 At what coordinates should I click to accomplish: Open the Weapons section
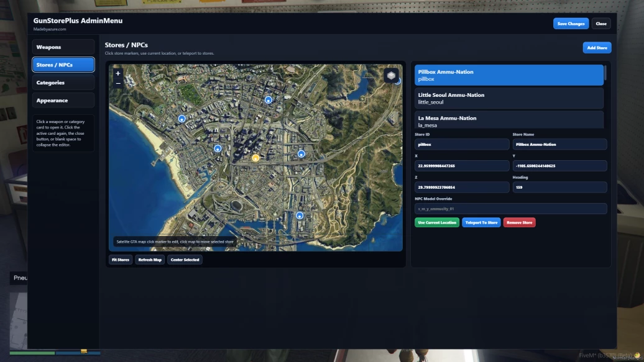[63, 47]
